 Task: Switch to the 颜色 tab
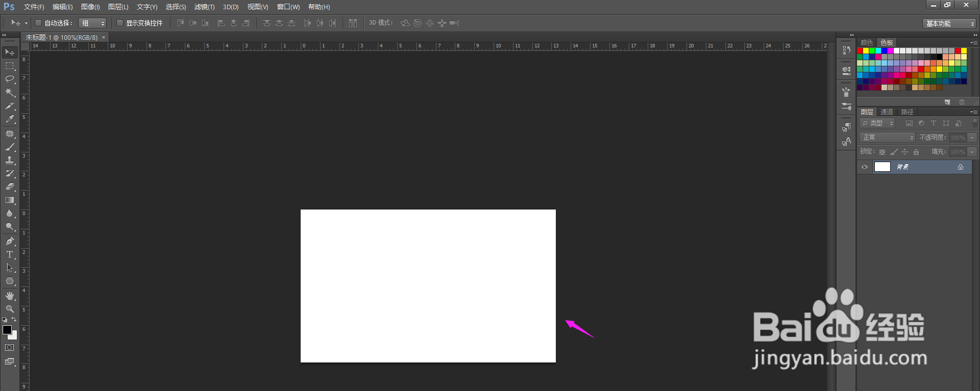click(867, 42)
